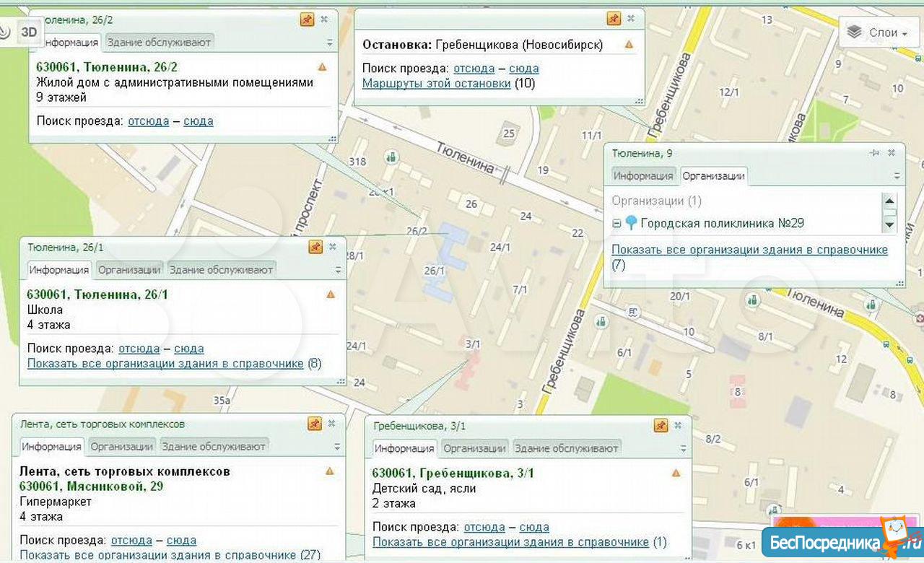
Task: Click the blue school building 26/1 on map
Action: point(442,260)
